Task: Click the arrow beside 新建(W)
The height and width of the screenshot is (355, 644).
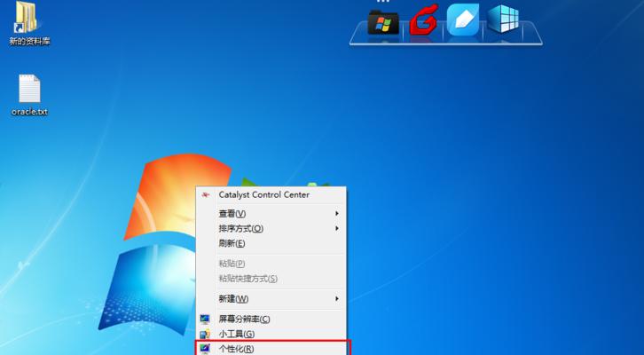Action: coord(337,299)
